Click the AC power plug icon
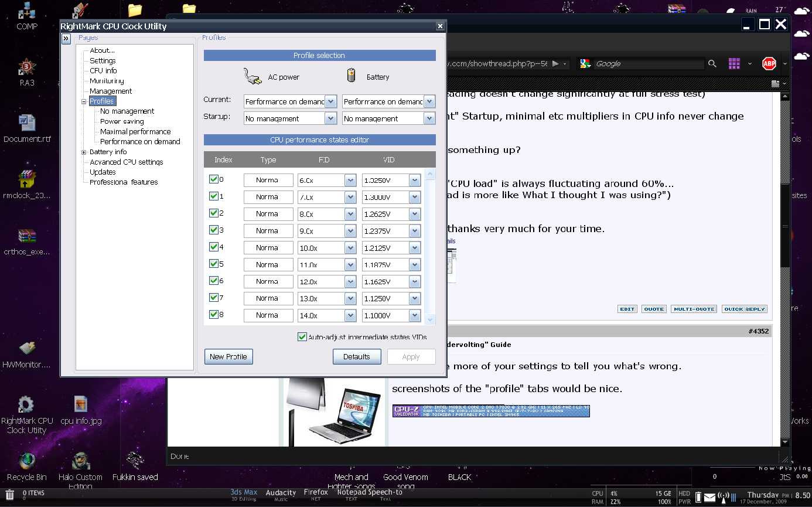The image size is (812, 507). [x=253, y=76]
